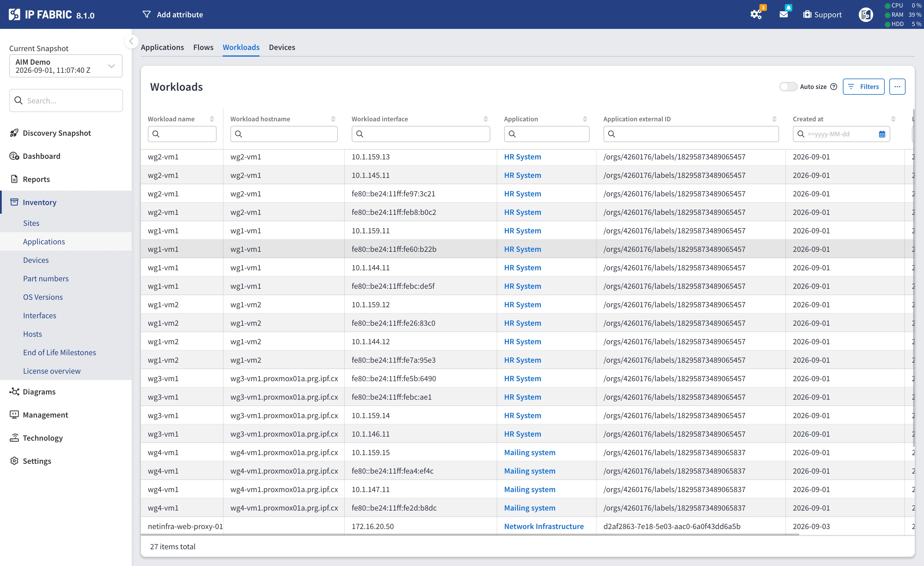The image size is (924, 566).
Task: Focus the Workload interface filter field
Action: click(421, 134)
